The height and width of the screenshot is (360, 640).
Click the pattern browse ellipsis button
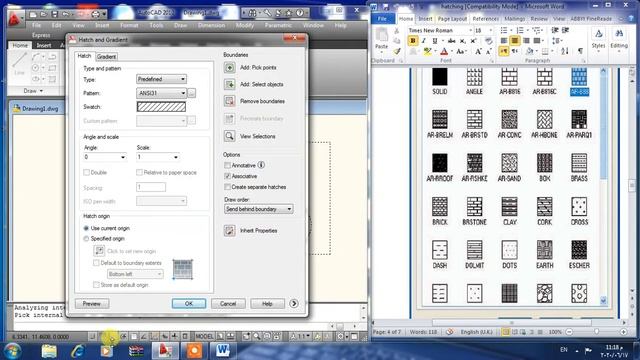pos(192,93)
